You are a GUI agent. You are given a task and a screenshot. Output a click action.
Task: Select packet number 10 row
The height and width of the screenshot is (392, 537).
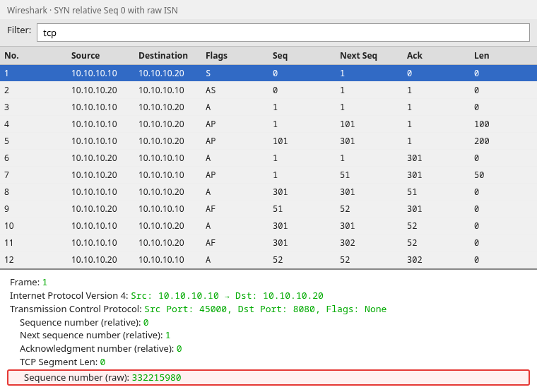pos(268,225)
